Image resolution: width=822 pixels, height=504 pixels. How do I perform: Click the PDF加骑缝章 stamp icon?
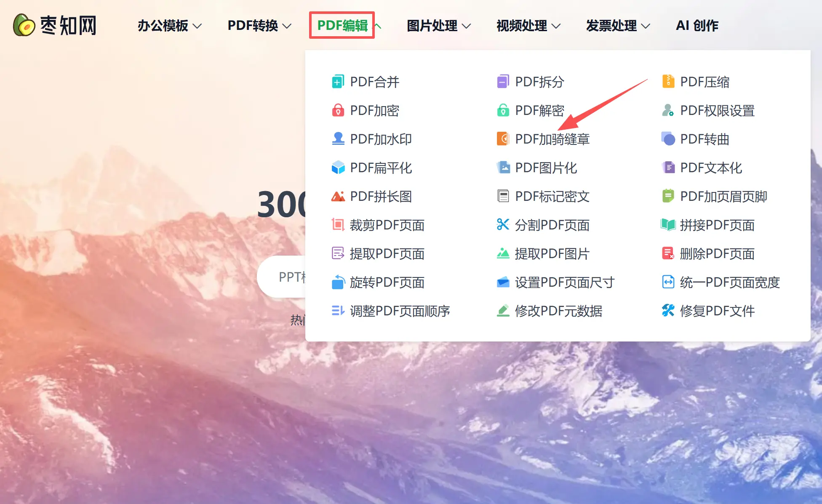[x=503, y=139]
